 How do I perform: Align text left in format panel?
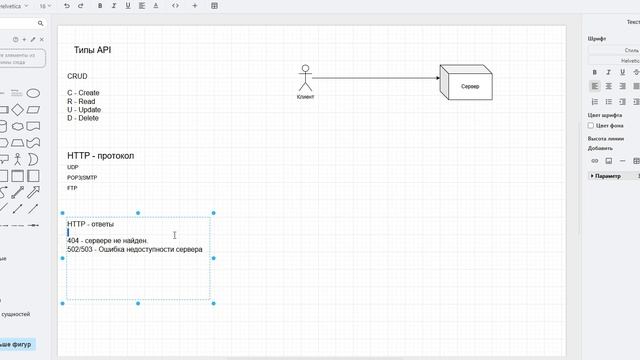[x=595, y=86]
